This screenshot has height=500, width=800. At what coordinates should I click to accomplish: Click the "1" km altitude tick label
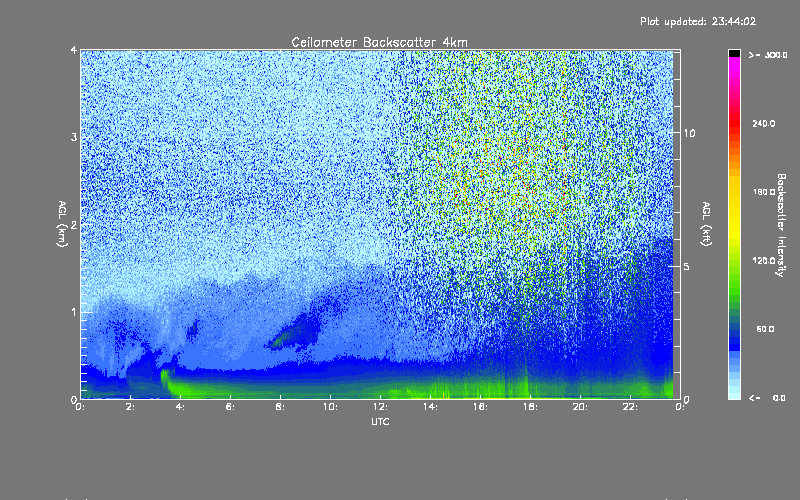coord(74,312)
